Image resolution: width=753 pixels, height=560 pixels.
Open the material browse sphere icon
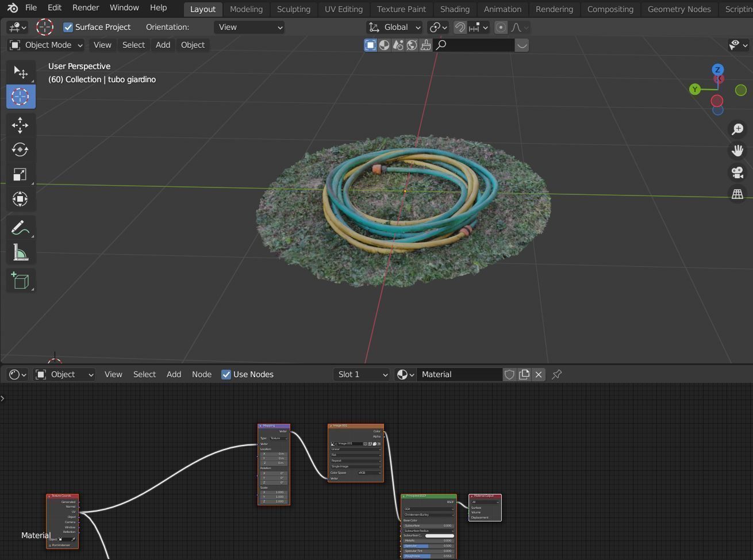coord(405,374)
